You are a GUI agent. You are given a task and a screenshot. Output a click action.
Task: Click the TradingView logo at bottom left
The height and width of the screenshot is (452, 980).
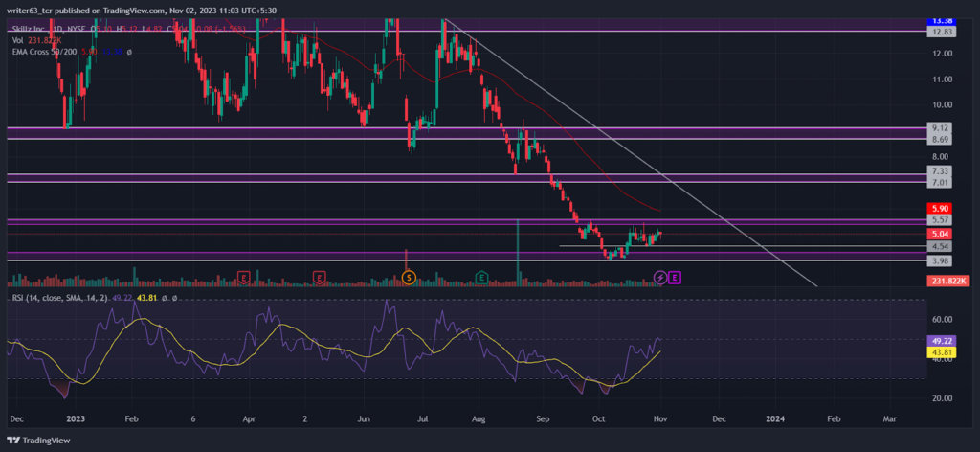pyautogui.click(x=38, y=441)
